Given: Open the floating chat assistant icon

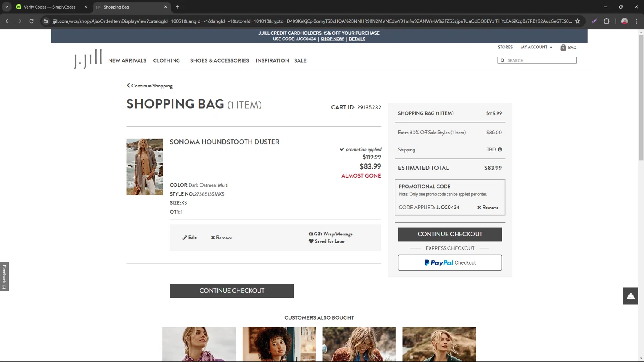Looking at the screenshot, I should tap(630, 296).
